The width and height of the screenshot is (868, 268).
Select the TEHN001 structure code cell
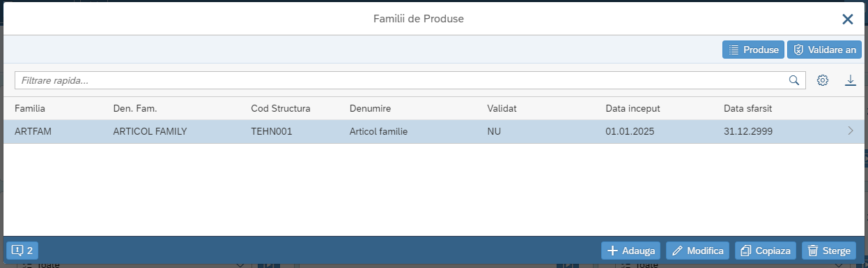(272, 131)
